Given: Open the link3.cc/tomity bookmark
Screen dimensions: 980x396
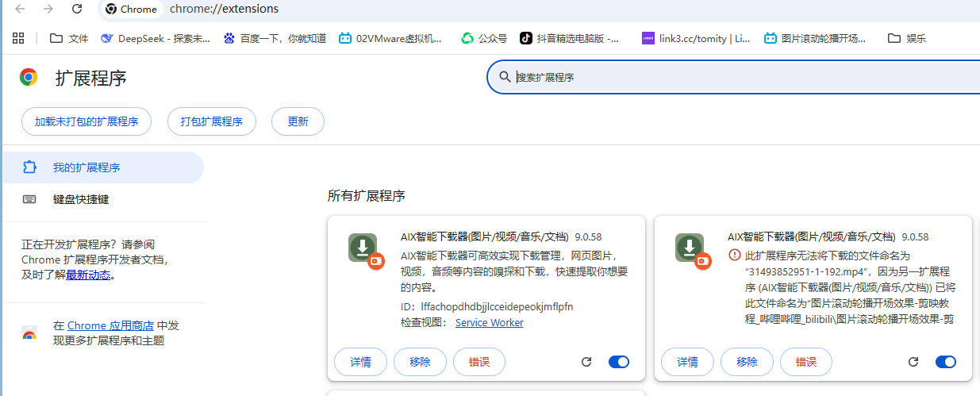Looking at the screenshot, I should click(x=696, y=38).
